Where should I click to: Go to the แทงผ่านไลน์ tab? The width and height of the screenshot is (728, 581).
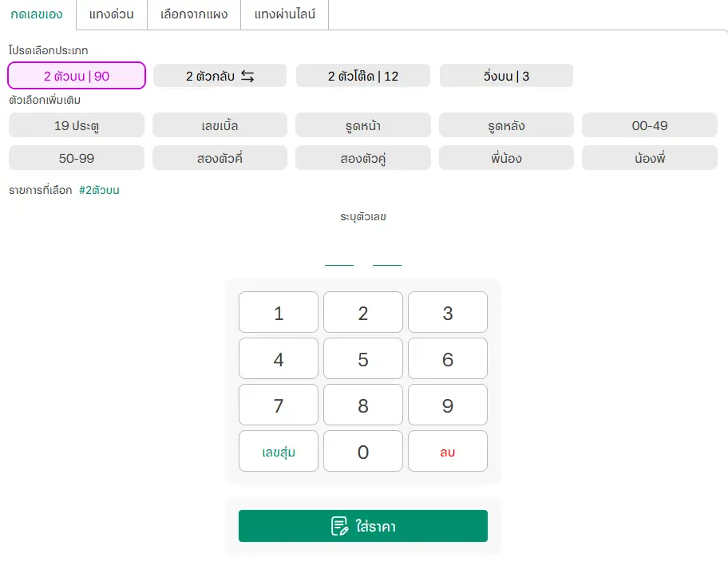(284, 14)
